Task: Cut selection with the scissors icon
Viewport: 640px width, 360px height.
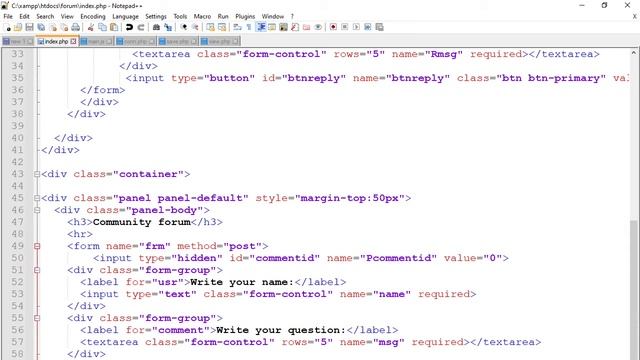Action: [x=91, y=27]
